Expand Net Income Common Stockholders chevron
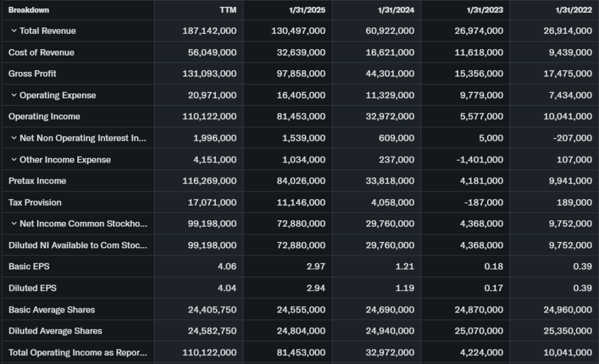This screenshot has height=364, width=599. [x=13, y=224]
